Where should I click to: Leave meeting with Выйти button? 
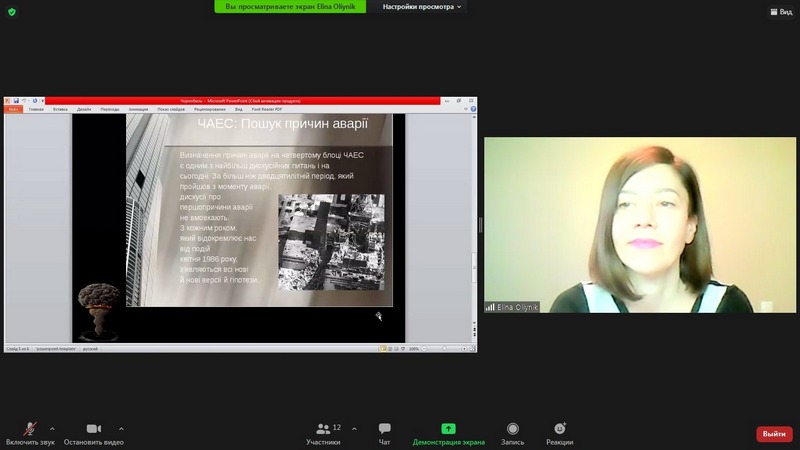pyautogui.click(x=774, y=434)
